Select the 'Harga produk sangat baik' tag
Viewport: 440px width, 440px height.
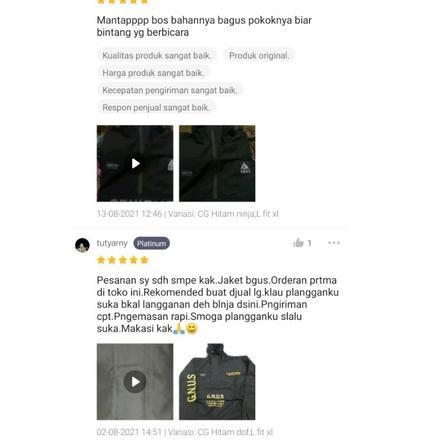pyautogui.click(x=153, y=73)
